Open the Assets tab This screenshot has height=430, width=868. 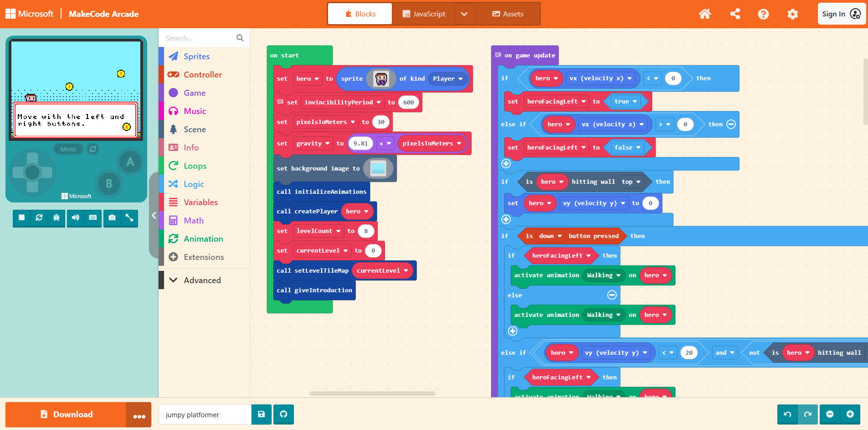click(508, 14)
